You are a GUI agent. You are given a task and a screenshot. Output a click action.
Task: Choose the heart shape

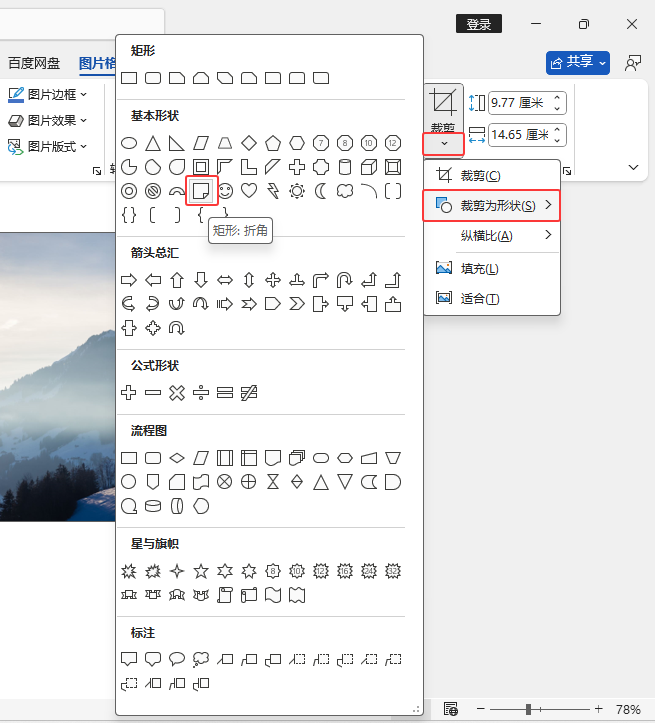pyautogui.click(x=249, y=190)
